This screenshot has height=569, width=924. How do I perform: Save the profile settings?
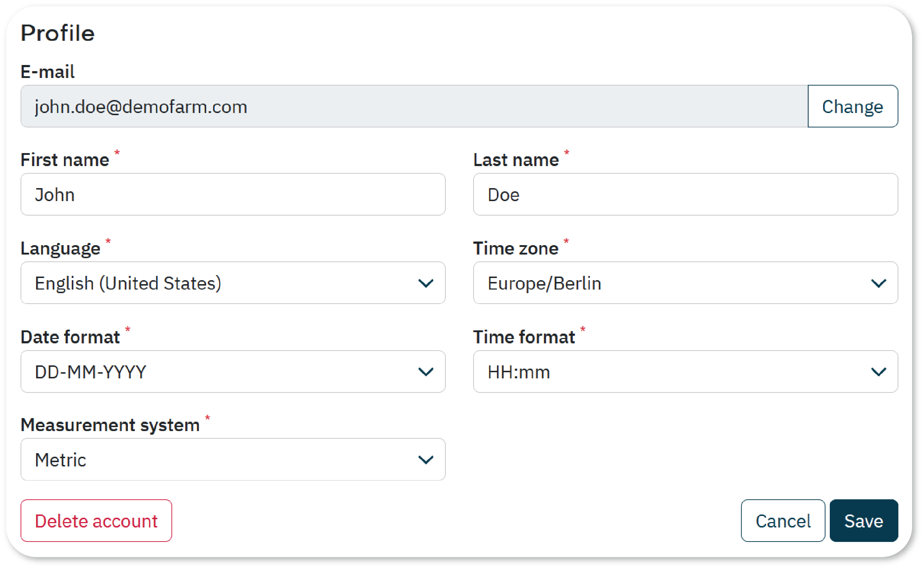pyautogui.click(x=863, y=521)
